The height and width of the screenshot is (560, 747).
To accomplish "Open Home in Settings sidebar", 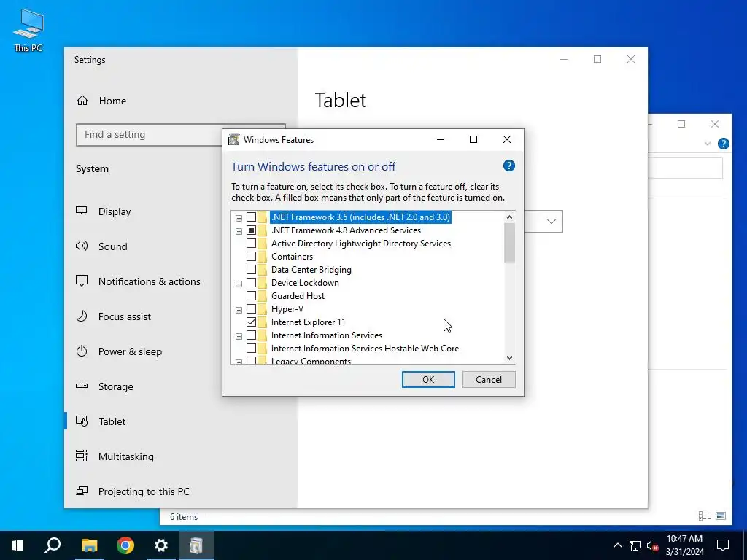I will 113,101.
